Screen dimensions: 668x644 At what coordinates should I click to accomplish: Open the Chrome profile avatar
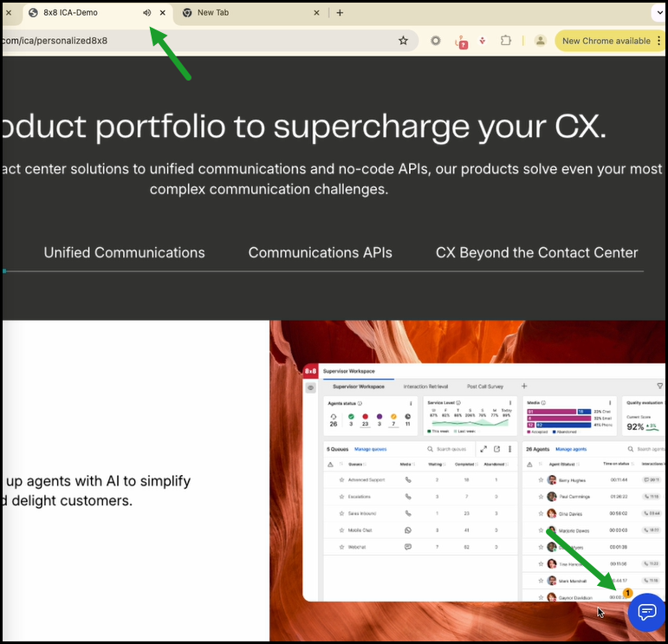tap(540, 41)
